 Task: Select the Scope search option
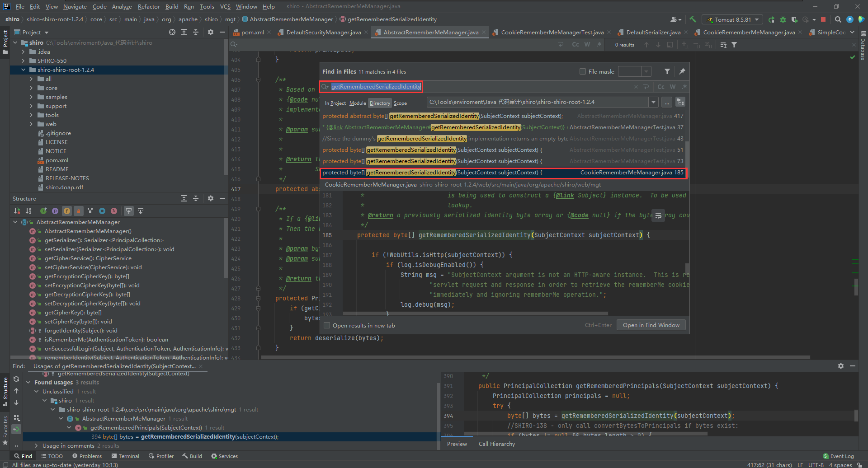400,103
